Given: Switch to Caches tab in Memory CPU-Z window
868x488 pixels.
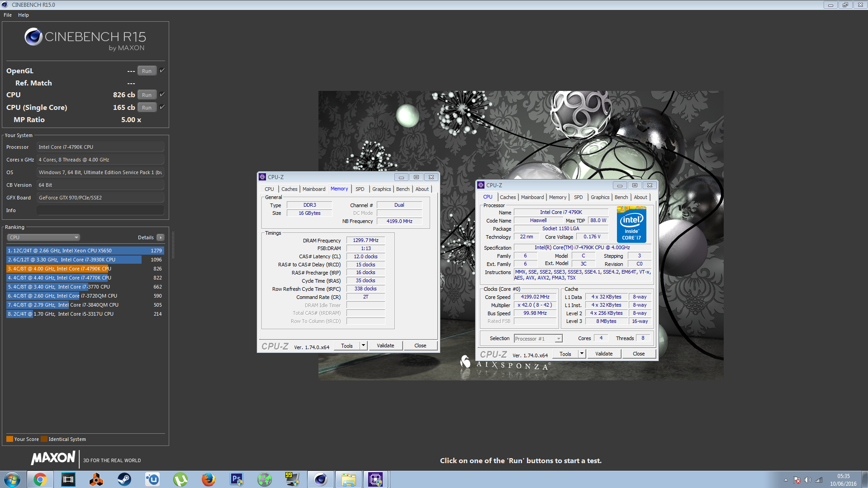Looking at the screenshot, I should tap(289, 189).
